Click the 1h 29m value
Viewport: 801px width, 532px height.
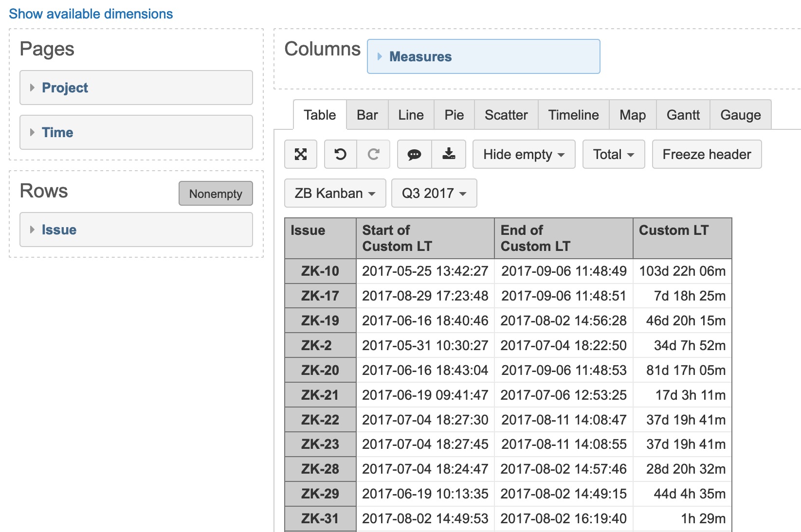tap(682, 518)
